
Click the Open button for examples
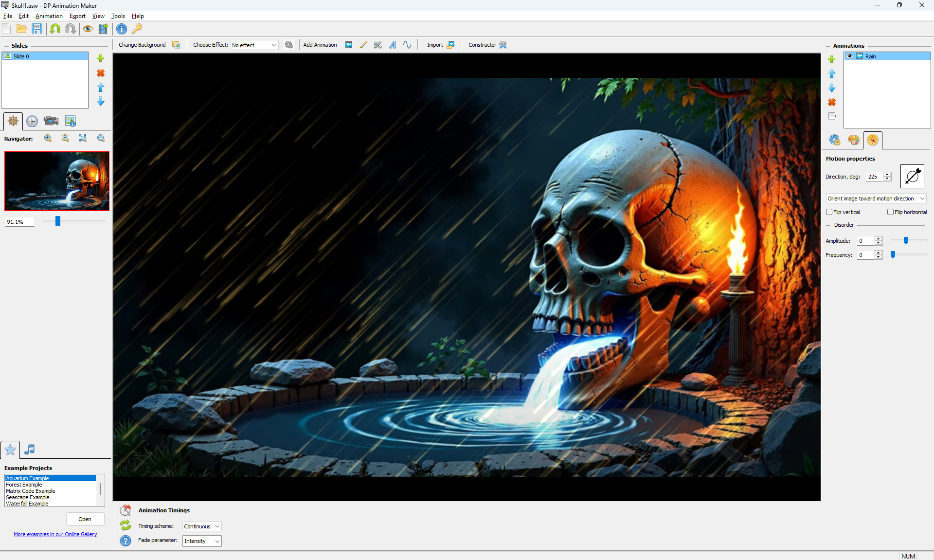(x=85, y=519)
